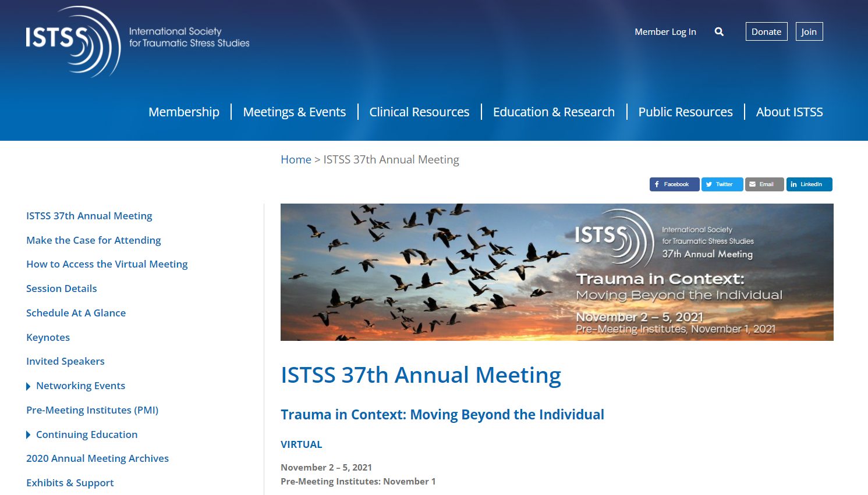
Task: Open the Clinical Resources menu
Action: tap(419, 112)
